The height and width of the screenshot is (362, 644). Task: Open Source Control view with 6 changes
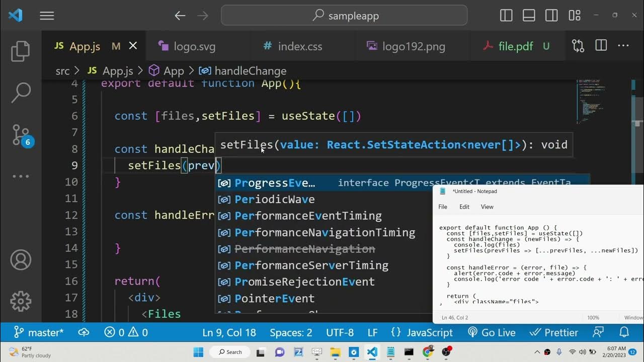click(21, 134)
